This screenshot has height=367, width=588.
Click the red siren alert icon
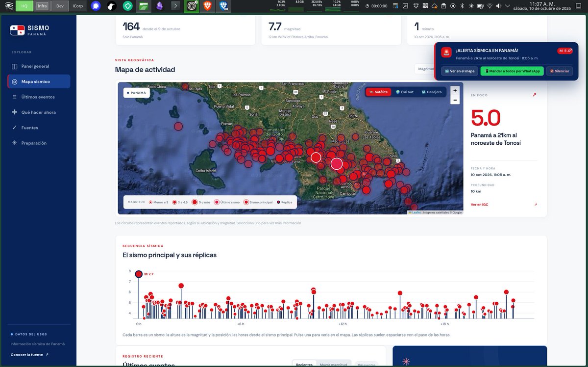click(x=446, y=52)
